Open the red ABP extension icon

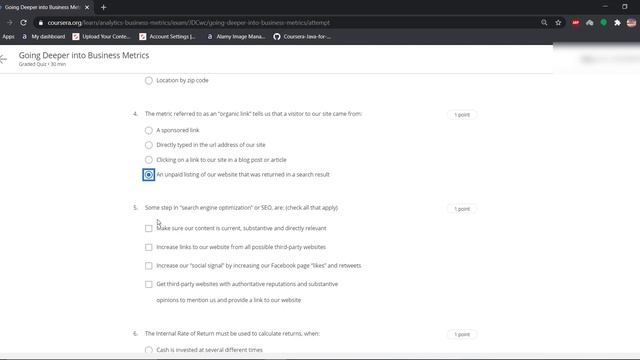pos(576,23)
